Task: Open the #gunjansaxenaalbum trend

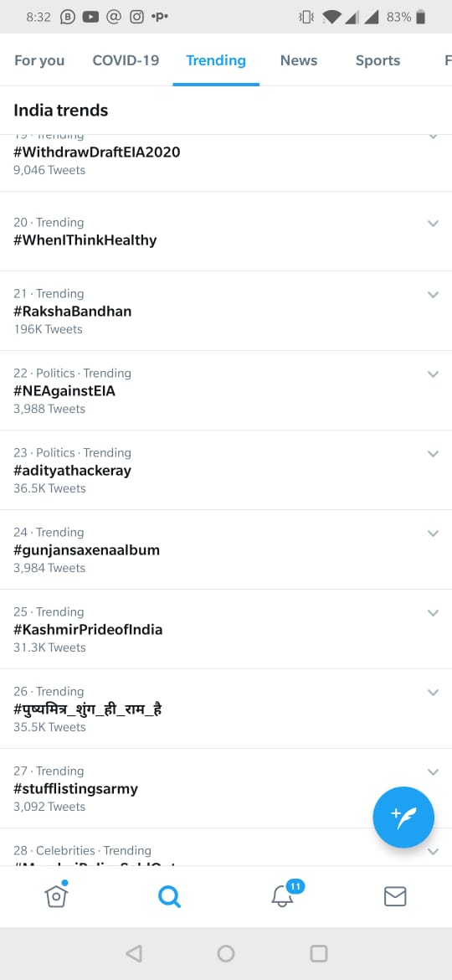Action: (226, 550)
